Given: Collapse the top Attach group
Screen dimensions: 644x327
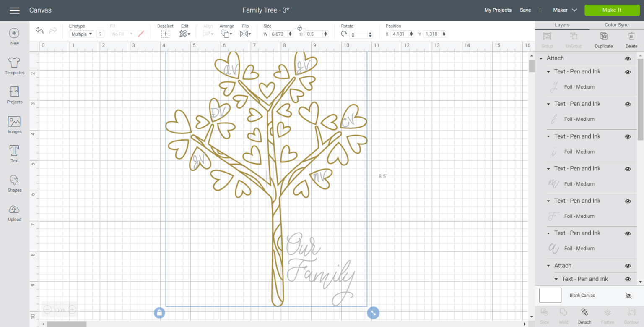Looking at the screenshot, I should point(541,58).
